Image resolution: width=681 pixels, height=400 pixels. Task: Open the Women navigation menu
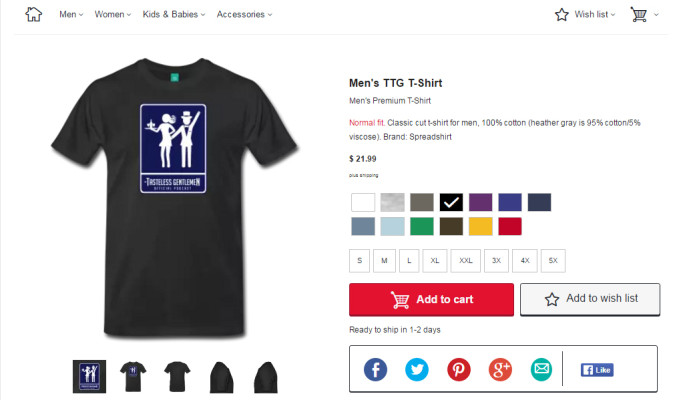coord(112,14)
